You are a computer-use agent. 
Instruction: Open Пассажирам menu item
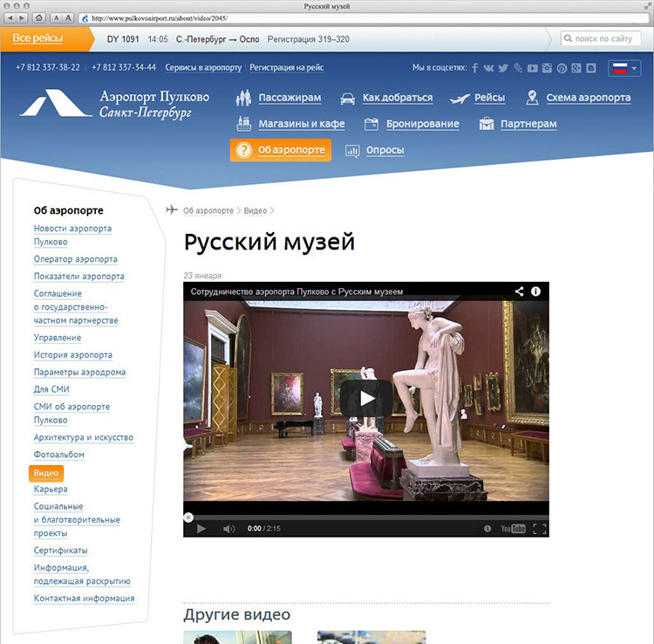pyautogui.click(x=290, y=98)
